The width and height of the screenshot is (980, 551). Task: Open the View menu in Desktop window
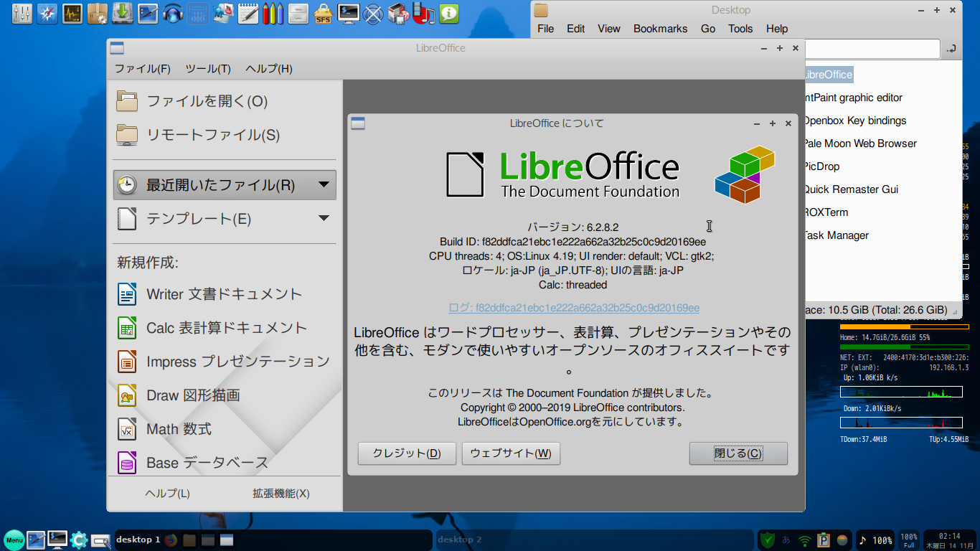click(x=609, y=29)
